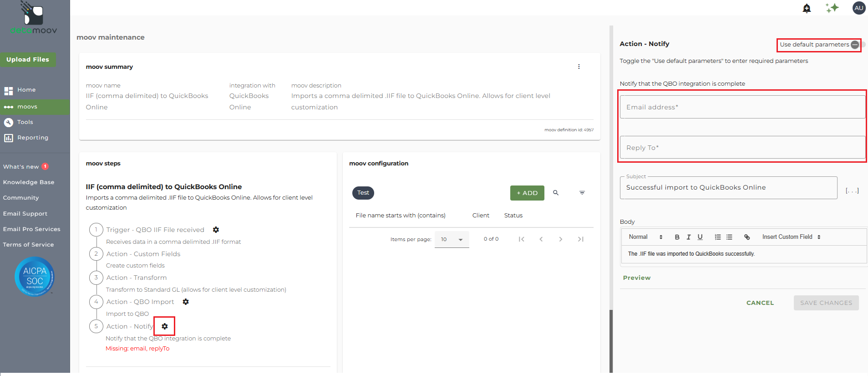Click the Reply To input field

coord(742,147)
